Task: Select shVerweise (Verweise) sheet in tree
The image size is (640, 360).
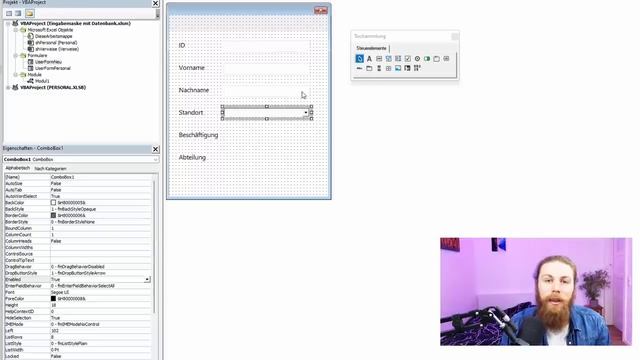Action: click(x=57, y=49)
